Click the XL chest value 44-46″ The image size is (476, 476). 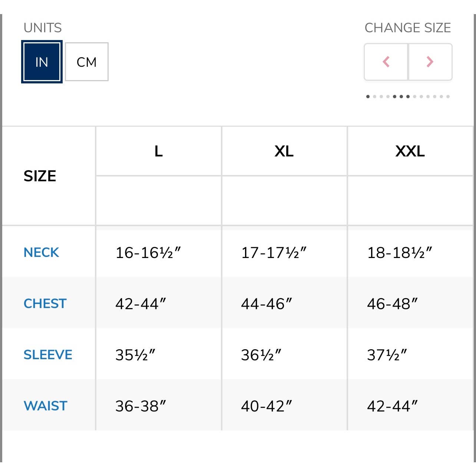click(267, 304)
